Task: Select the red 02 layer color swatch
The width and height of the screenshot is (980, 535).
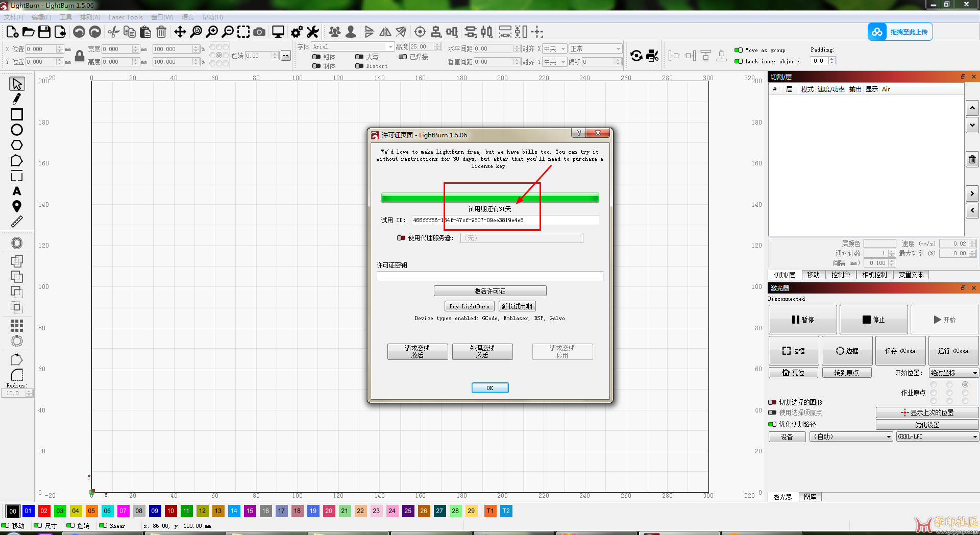Action: tap(44, 511)
